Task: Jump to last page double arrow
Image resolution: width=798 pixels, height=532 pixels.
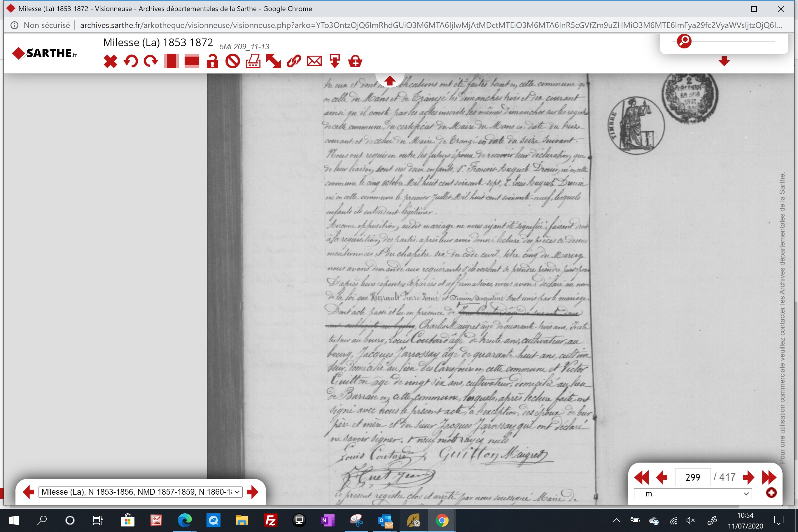Action: pos(769,477)
